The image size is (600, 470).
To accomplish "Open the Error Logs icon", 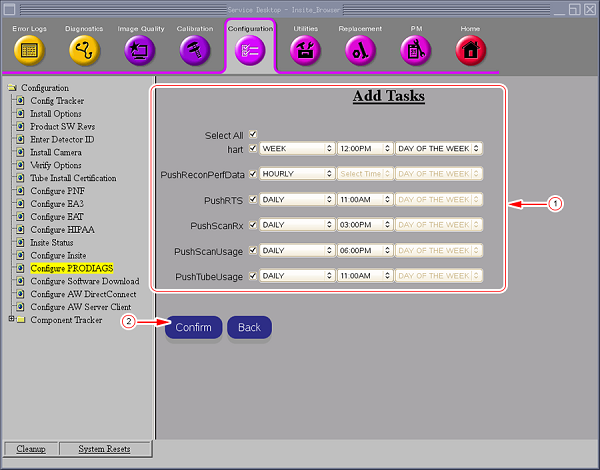I will 29,50.
